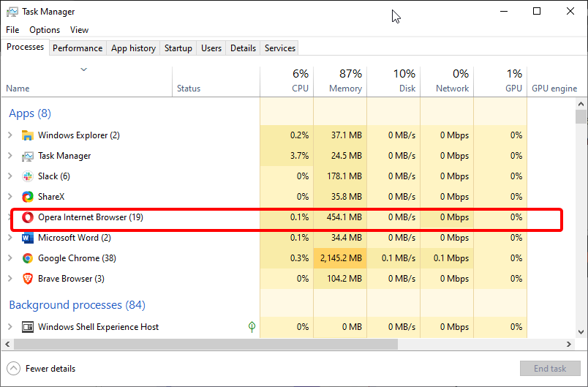Viewport: 588px width, 387px height.
Task: Click the vertical scrollbar down arrow
Action: pos(581,332)
